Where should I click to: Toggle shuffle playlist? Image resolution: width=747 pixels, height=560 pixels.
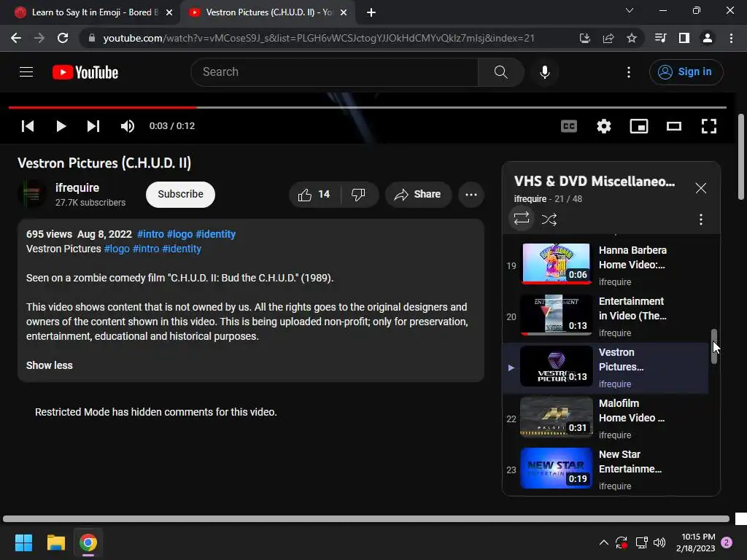tap(549, 219)
